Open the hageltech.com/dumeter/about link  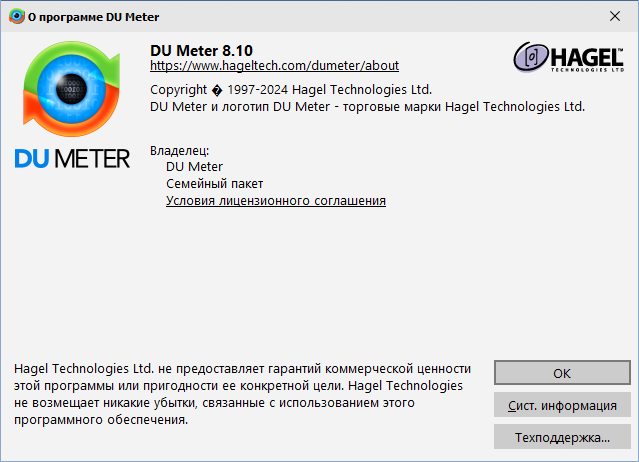274,66
